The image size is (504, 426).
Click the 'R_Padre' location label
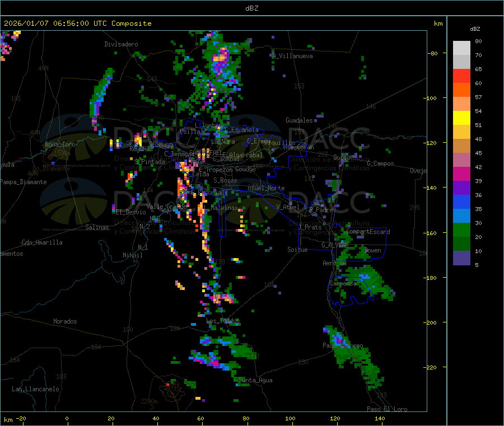point(321,210)
